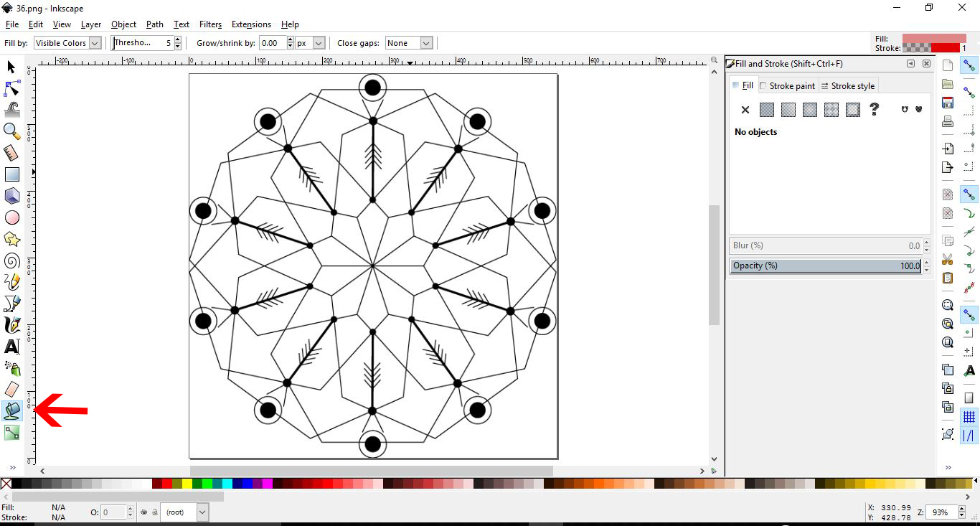This screenshot has height=526, width=980.
Task: Select the Spiral tool
Action: click(11, 260)
